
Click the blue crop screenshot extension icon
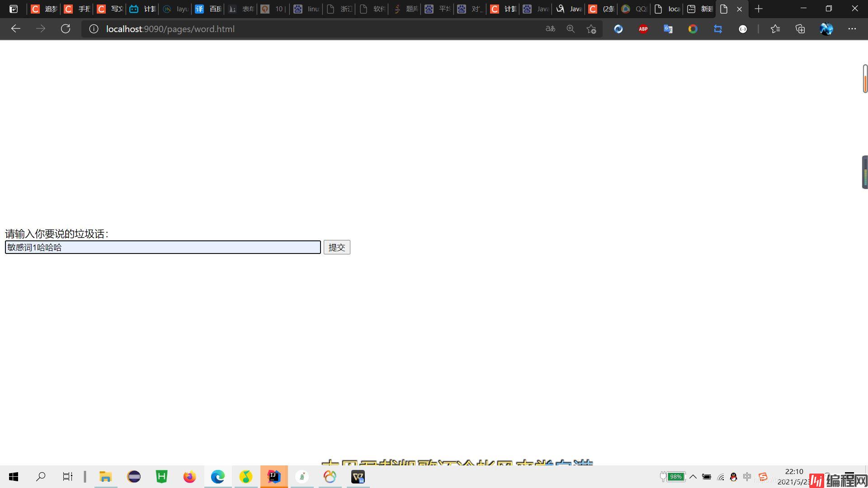coord(718,29)
